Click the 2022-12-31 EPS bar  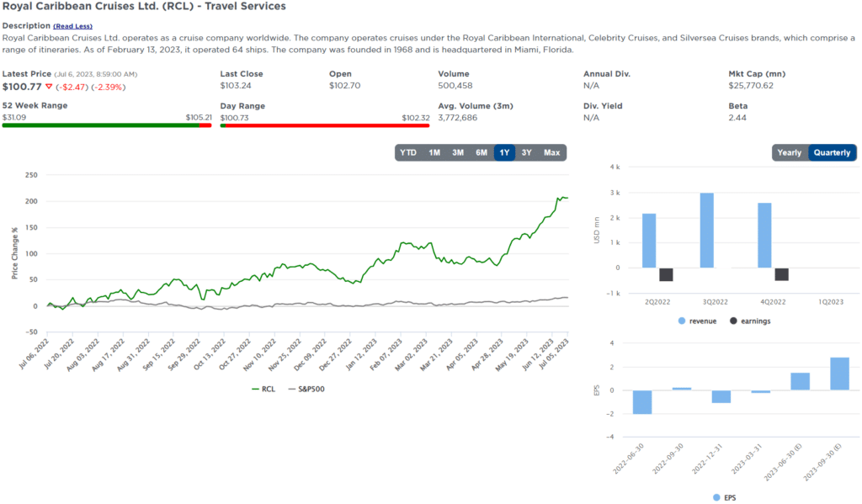click(x=721, y=397)
